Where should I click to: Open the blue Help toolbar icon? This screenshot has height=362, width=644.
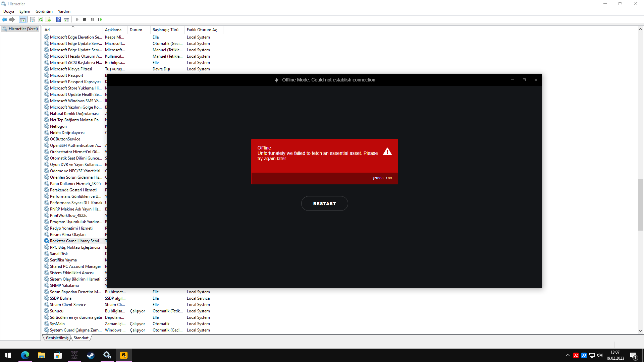tap(58, 19)
